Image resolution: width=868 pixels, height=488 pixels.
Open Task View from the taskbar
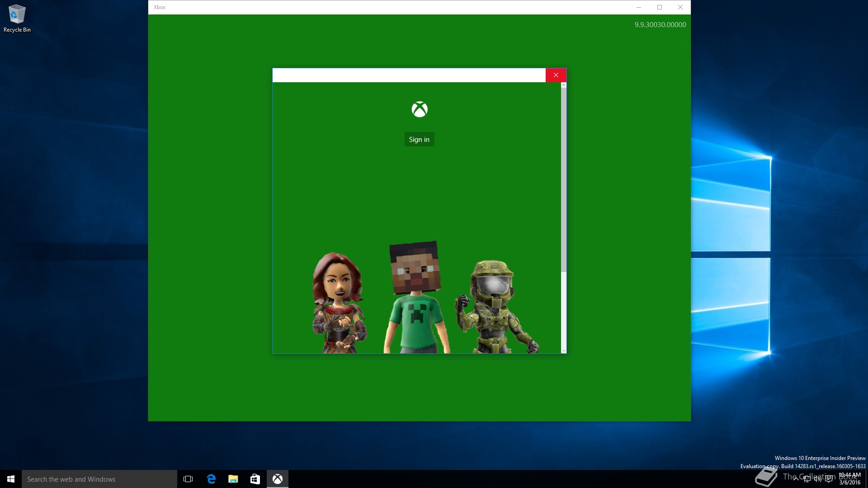click(x=188, y=479)
